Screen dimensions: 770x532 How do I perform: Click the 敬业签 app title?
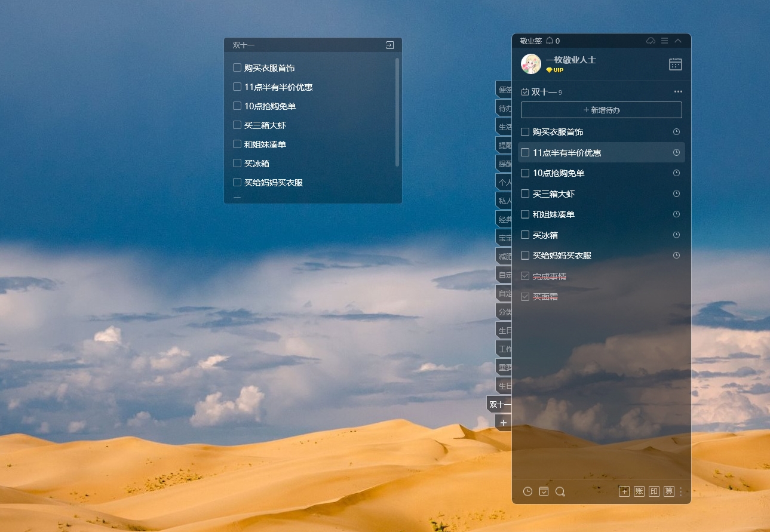[530, 41]
